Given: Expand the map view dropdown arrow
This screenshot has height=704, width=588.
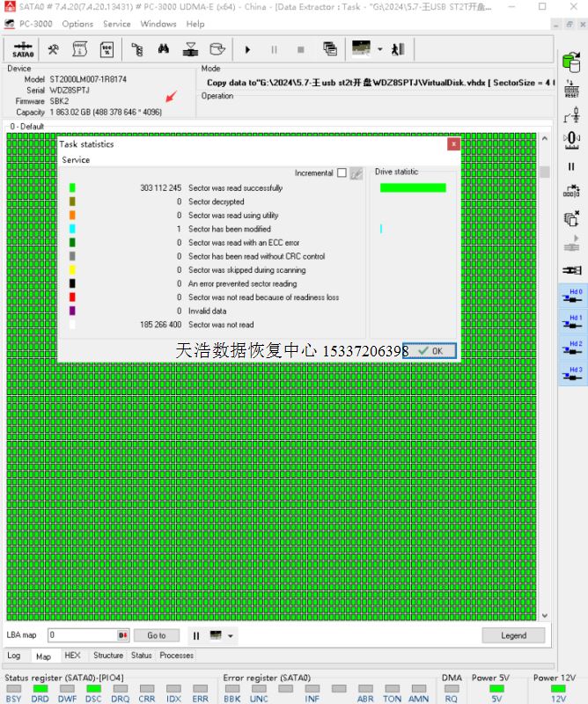Looking at the screenshot, I should coord(231,635).
